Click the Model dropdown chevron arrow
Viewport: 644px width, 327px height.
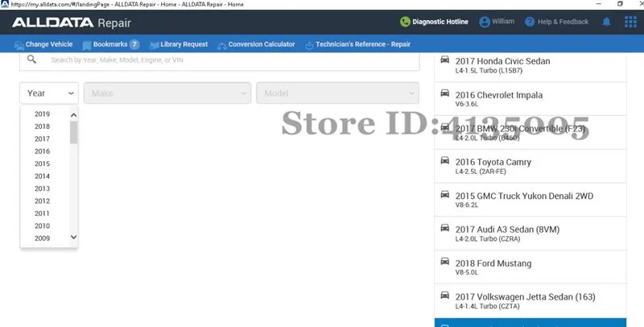tap(411, 93)
